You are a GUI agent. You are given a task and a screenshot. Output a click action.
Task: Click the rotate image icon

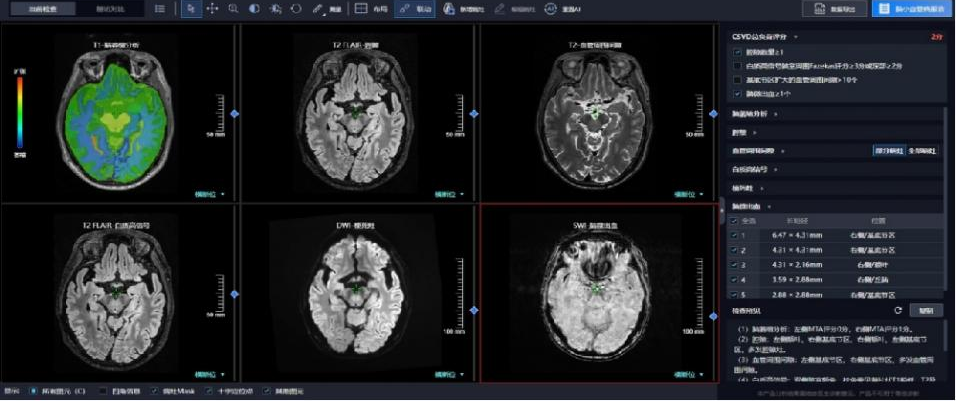coord(296,8)
